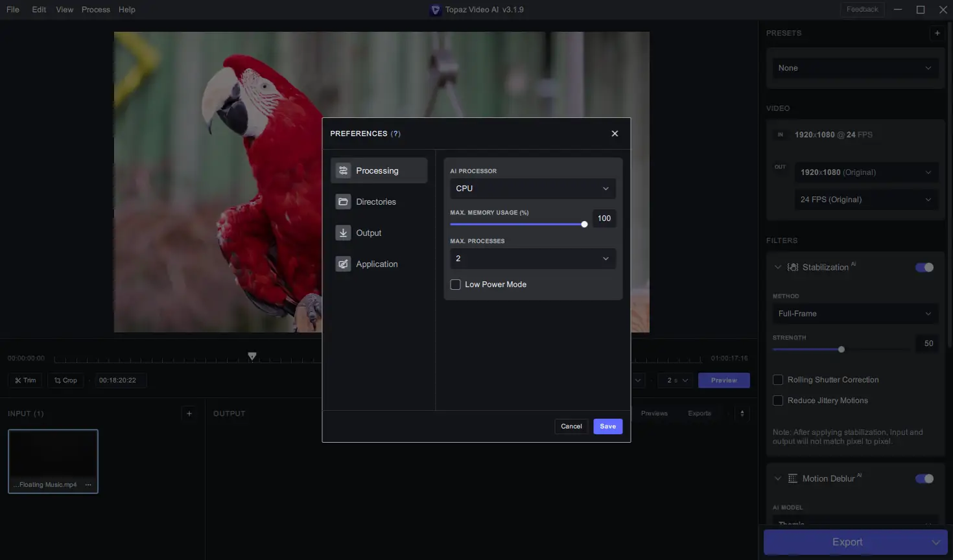Open the 24 FPS (Original) frame rate dropdown
The height and width of the screenshot is (560, 953).
point(866,200)
